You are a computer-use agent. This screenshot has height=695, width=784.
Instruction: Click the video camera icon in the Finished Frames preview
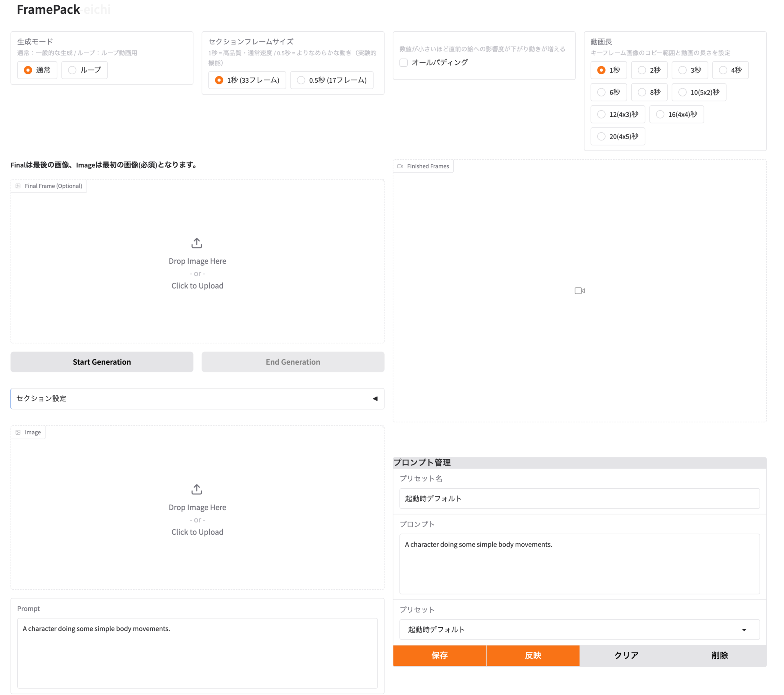click(580, 291)
